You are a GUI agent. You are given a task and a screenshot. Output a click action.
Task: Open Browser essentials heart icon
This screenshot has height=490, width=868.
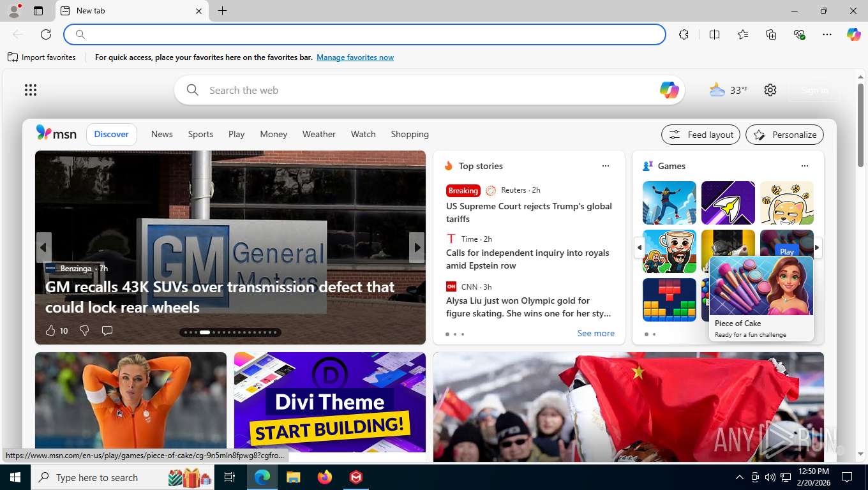click(799, 34)
